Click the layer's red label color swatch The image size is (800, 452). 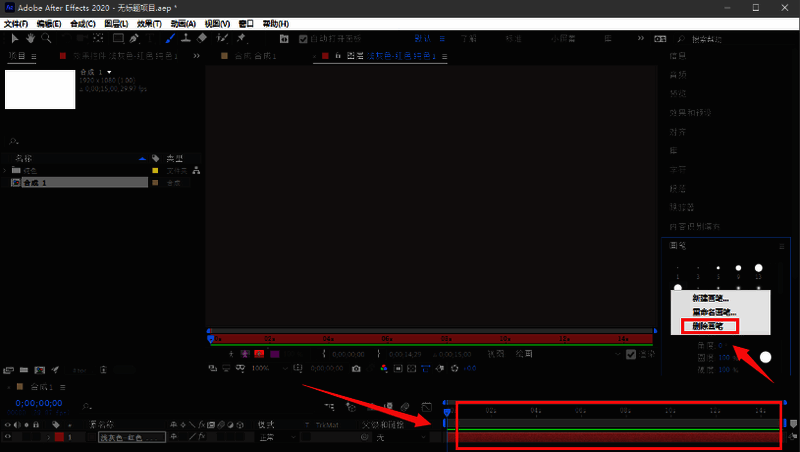click(x=59, y=438)
